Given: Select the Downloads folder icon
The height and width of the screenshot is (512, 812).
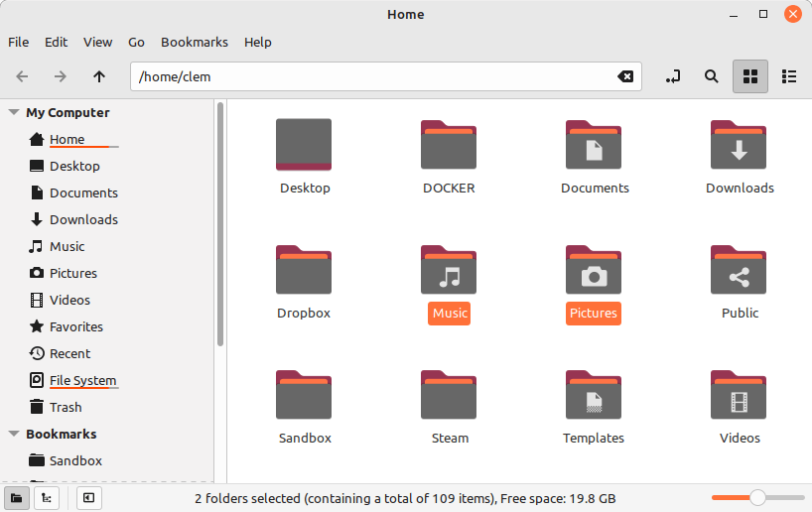Looking at the screenshot, I should [x=739, y=145].
